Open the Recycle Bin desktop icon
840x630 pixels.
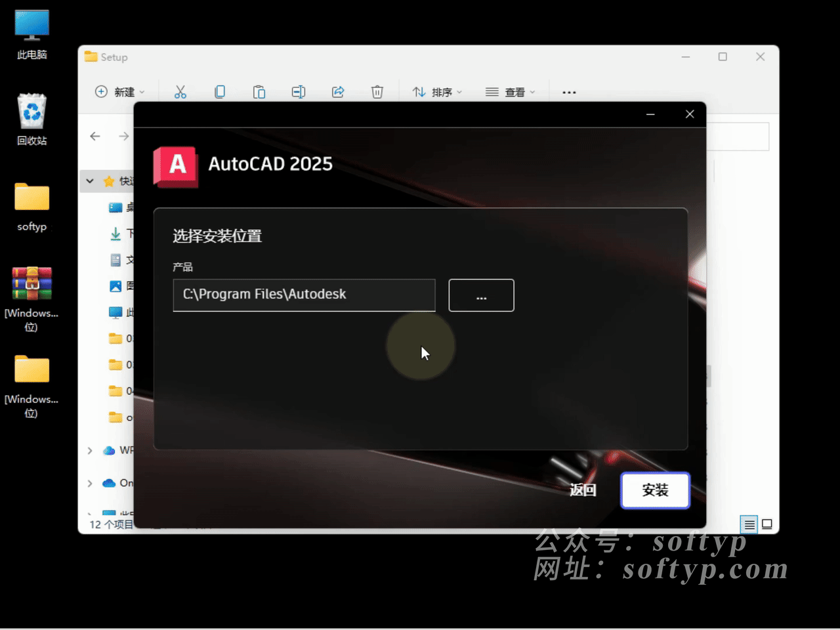[x=31, y=118]
